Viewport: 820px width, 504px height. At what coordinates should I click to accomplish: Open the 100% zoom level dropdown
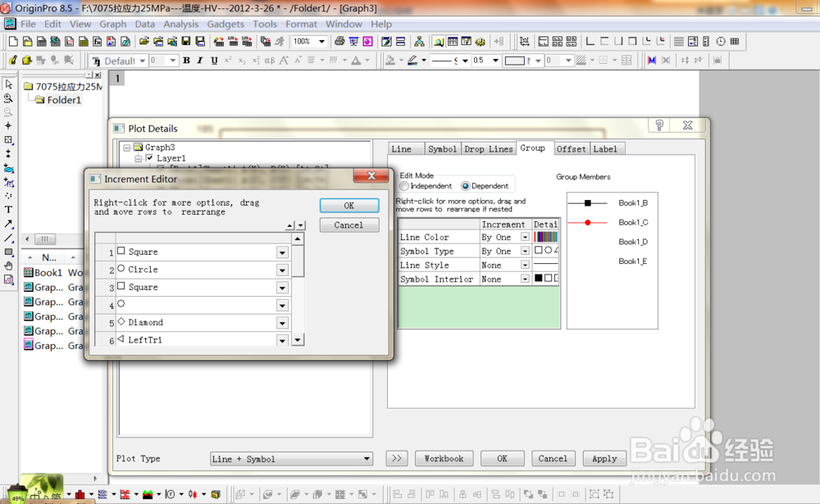[321, 41]
